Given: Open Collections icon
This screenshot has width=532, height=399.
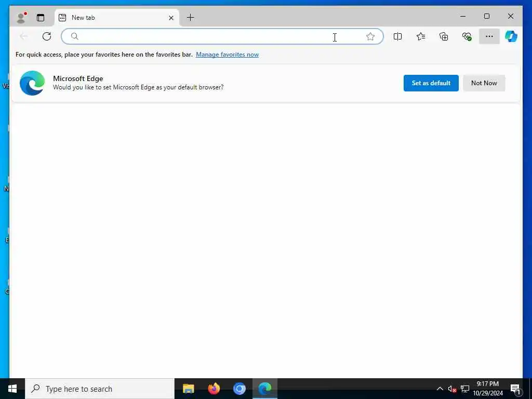Looking at the screenshot, I should click(444, 36).
